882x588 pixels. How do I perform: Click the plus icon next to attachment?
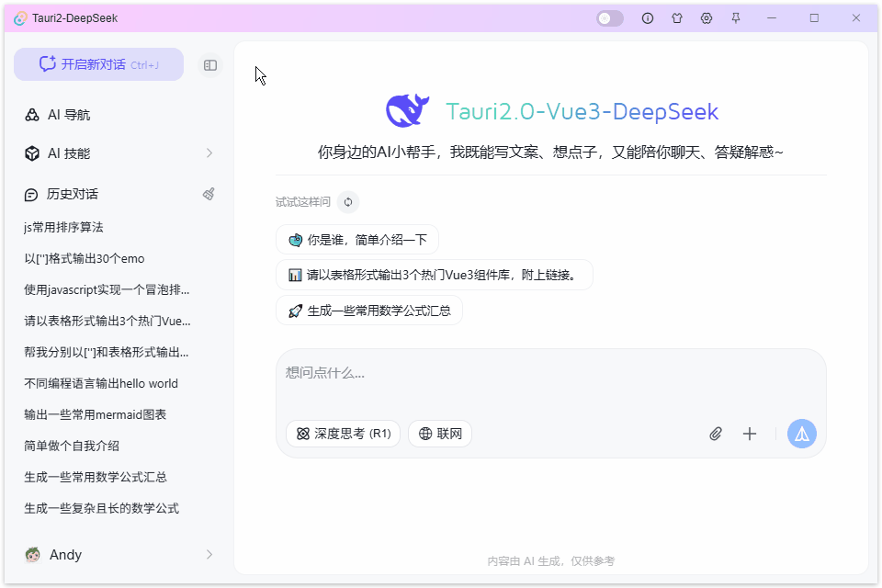coord(750,433)
